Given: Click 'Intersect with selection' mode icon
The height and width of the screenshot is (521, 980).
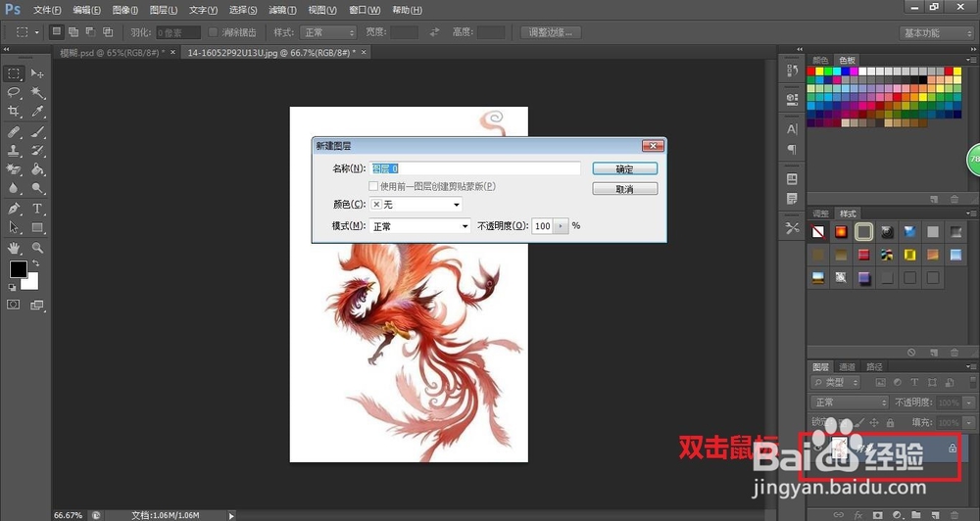Looking at the screenshot, I should [108, 32].
